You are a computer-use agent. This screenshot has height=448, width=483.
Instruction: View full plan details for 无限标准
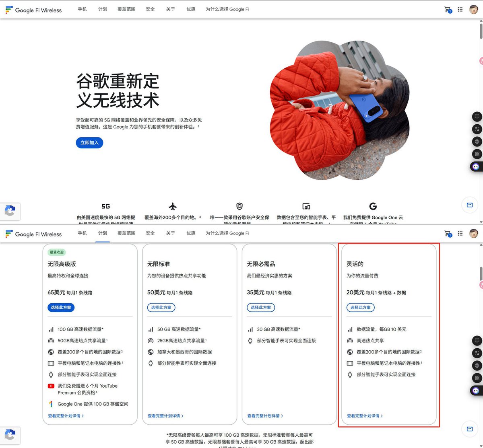click(x=165, y=416)
